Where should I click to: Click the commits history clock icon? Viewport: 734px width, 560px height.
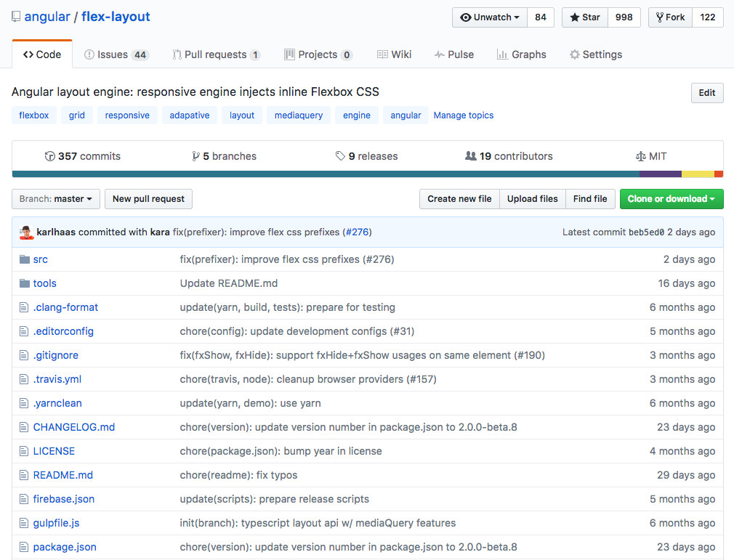point(49,156)
